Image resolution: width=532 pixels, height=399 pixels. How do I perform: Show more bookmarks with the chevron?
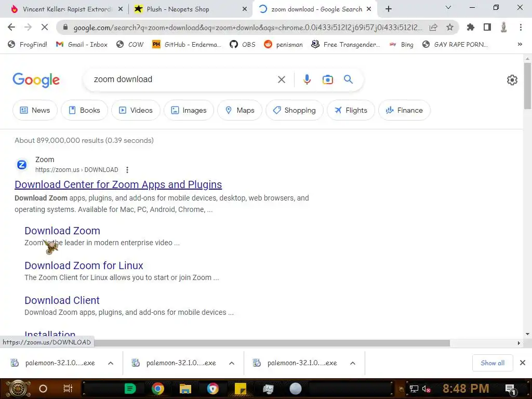click(x=520, y=44)
